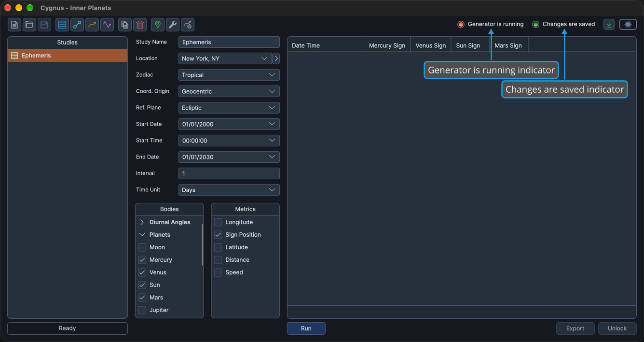Viewport: 644px width, 342px height.
Task: Uncheck the Sun body checkbox
Action: [142, 285]
